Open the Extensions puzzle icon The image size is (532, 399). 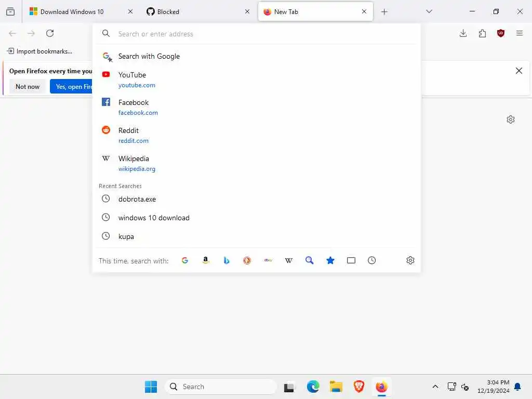[x=482, y=33]
